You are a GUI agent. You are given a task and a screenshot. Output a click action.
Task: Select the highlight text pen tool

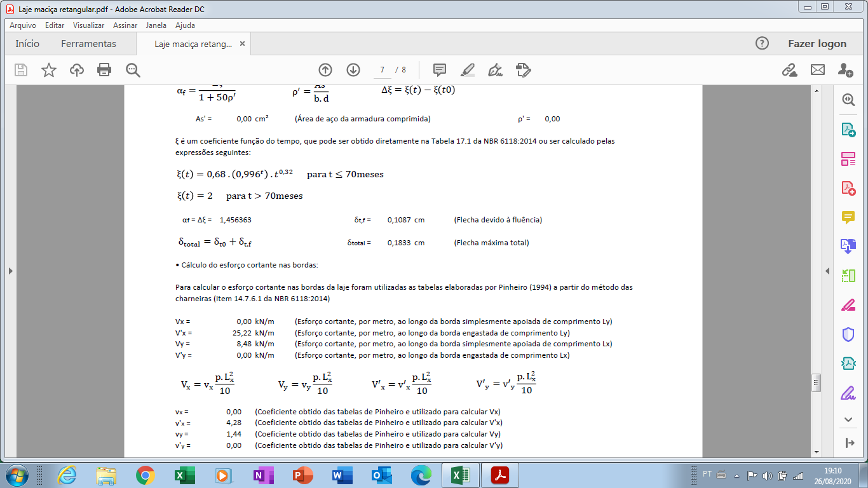pyautogui.click(x=468, y=70)
